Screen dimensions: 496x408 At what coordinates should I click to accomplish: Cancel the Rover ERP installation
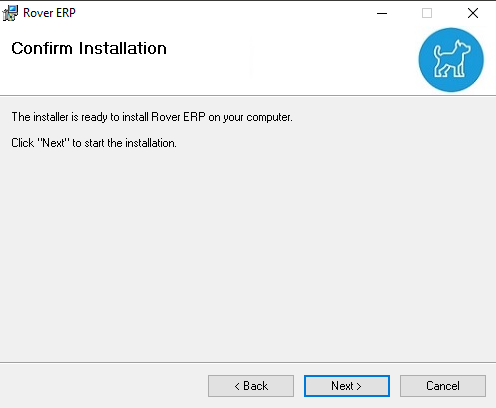(443, 386)
